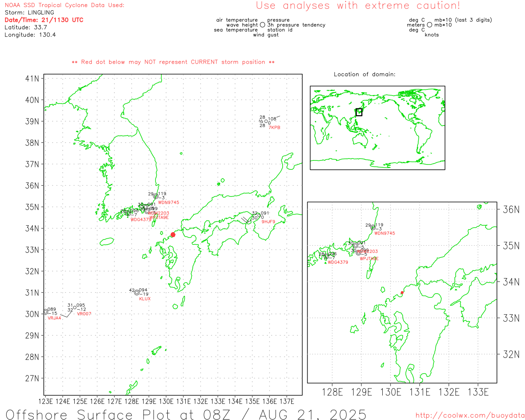Click the red storm marker in zoomed inset map
525x420 pixels.
tap(402, 292)
